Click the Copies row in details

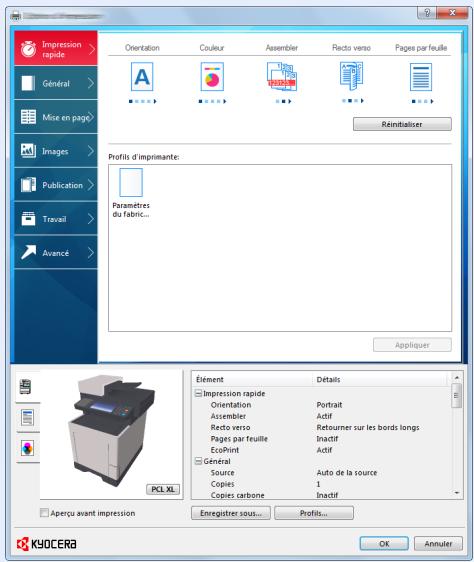[321, 484]
